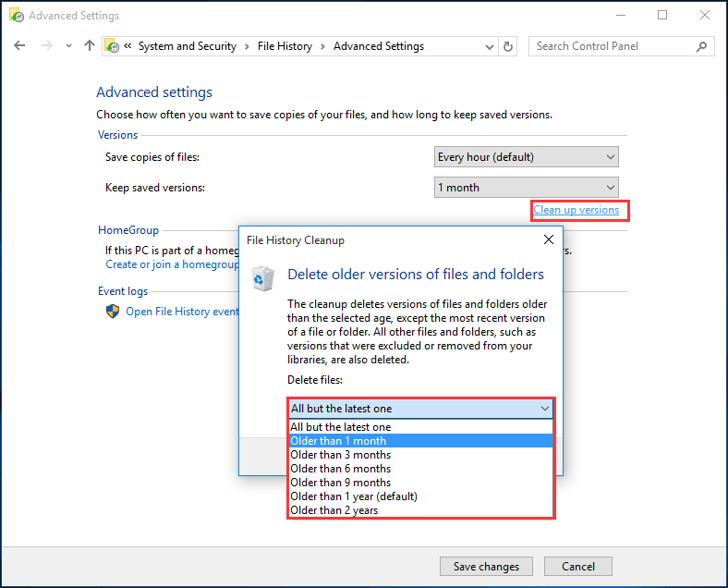Click the recycle bin cleanup icon
Screen dimensions: 728x588
point(262,278)
